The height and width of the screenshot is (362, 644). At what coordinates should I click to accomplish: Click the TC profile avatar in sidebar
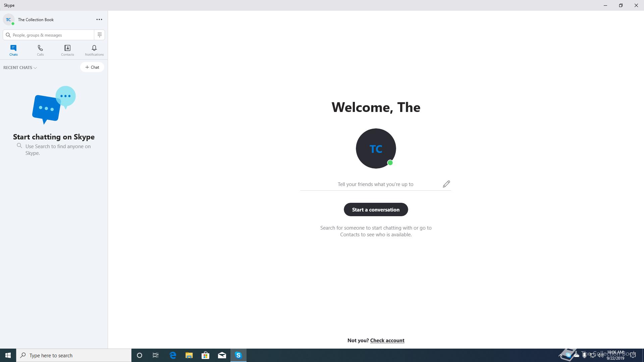click(x=9, y=19)
